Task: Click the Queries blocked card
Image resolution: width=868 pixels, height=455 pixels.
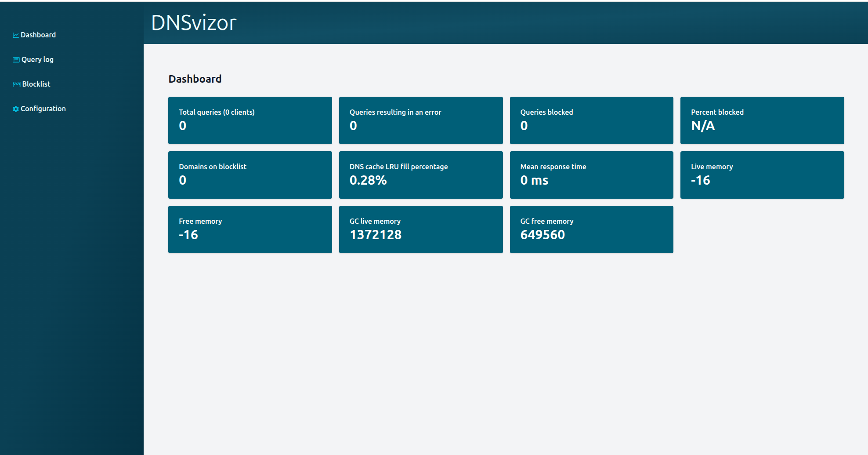Action: (591, 120)
